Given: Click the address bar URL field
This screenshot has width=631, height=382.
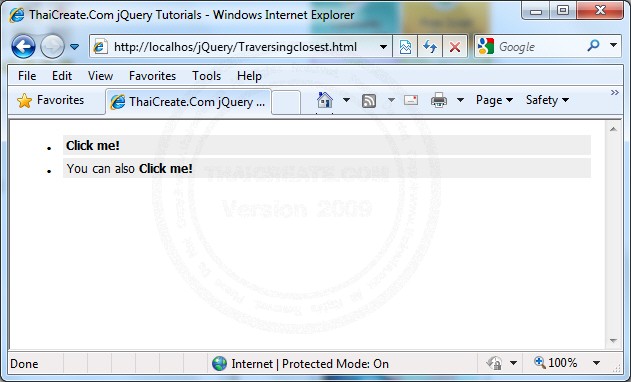Looking at the screenshot, I should (235, 47).
